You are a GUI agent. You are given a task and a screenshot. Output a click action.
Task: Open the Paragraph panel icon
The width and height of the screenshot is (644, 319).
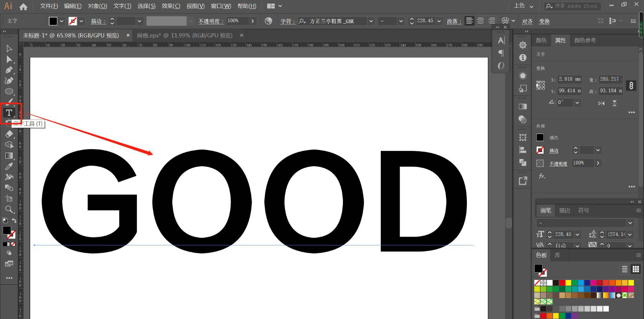click(501, 53)
